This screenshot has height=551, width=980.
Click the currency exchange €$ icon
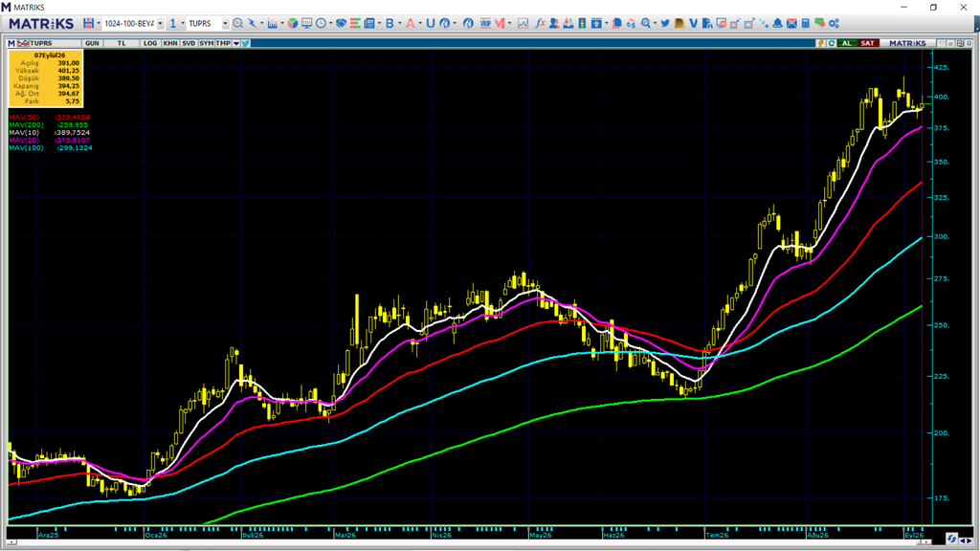[632, 23]
